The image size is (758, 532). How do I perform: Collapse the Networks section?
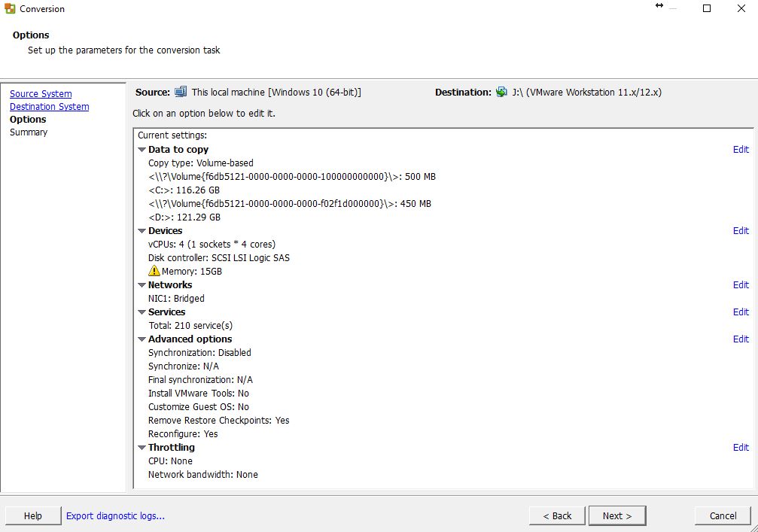142,285
